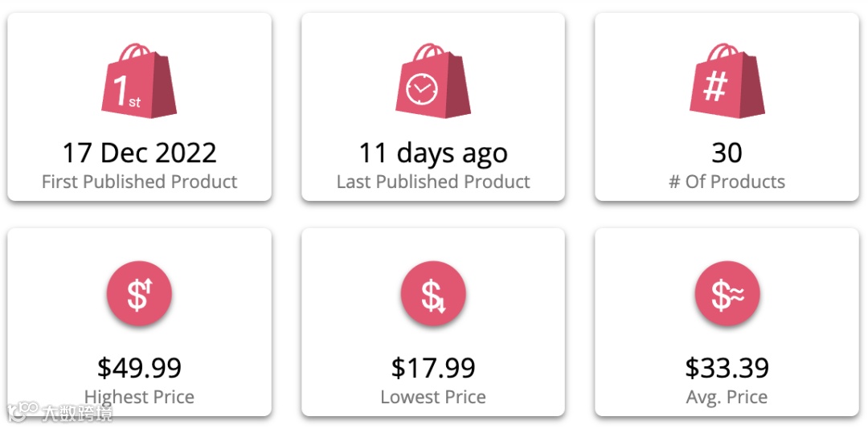Select the 17 Dec 2022 date text

(x=140, y=153)
